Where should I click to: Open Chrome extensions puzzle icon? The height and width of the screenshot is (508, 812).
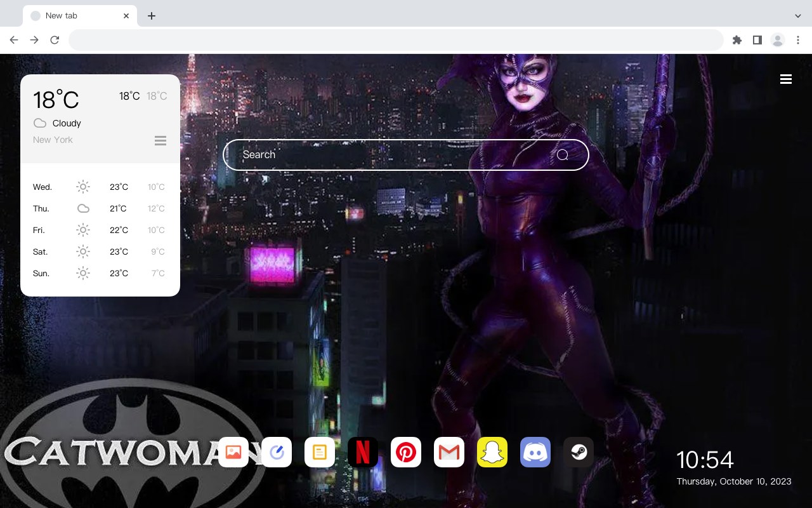click(x=737, y=40)
